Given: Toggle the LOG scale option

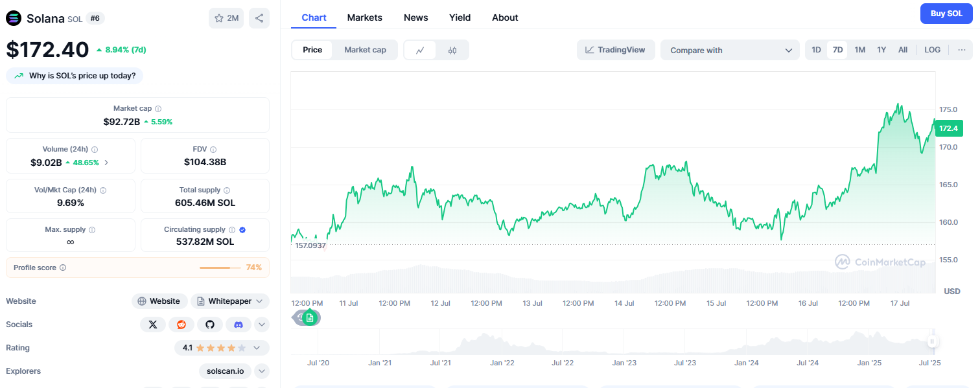Looking at the screenshot, I should (x=932, y=50).
